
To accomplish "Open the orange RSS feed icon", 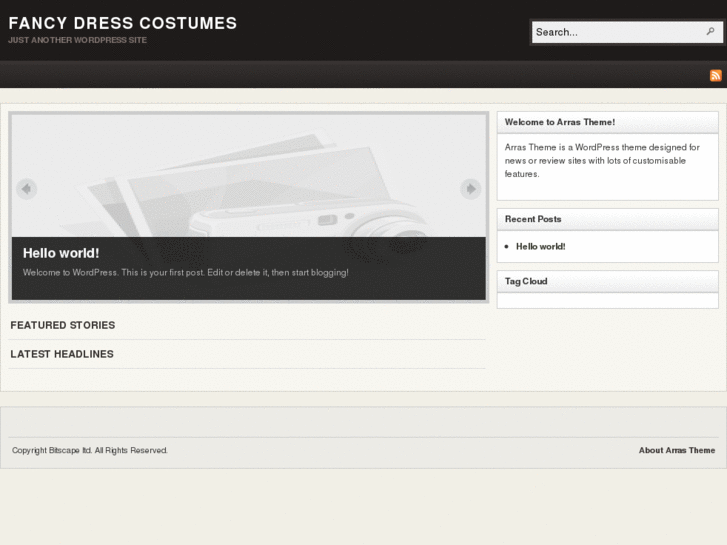I will tap(715, 75).
